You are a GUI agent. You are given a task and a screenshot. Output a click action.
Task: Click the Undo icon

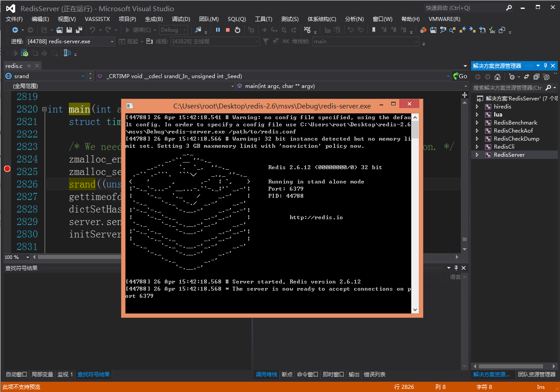click(x=92, y=30)
